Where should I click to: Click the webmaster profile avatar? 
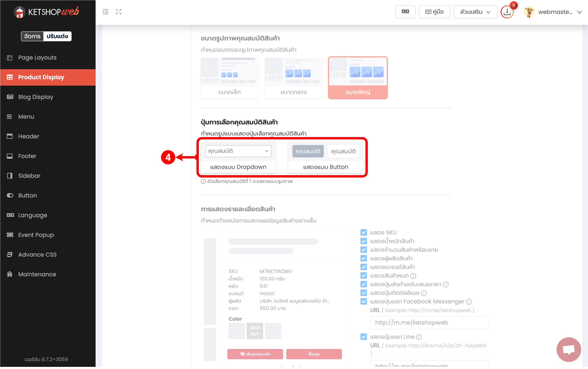coord(529,12)
